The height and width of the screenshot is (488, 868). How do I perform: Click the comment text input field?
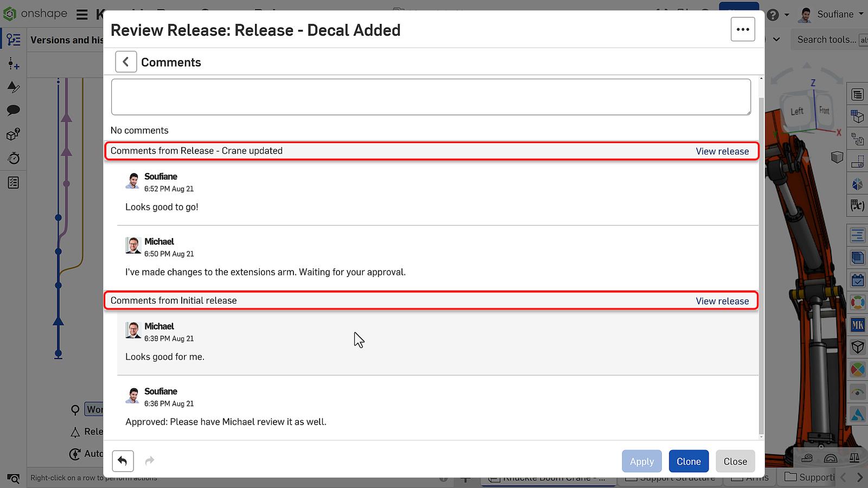[x=430, y=97]
